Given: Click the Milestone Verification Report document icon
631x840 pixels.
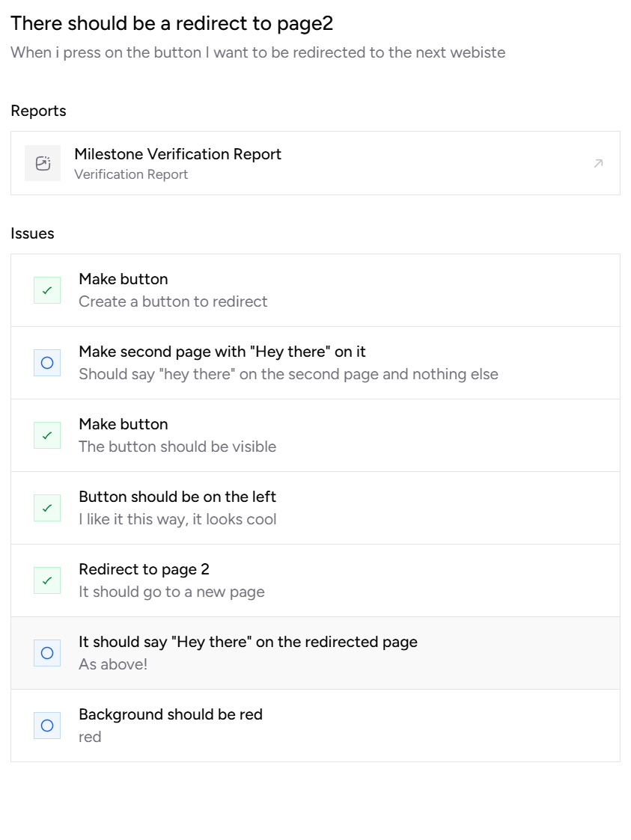Looking at the screenshot, I should (x=43, y=163).
